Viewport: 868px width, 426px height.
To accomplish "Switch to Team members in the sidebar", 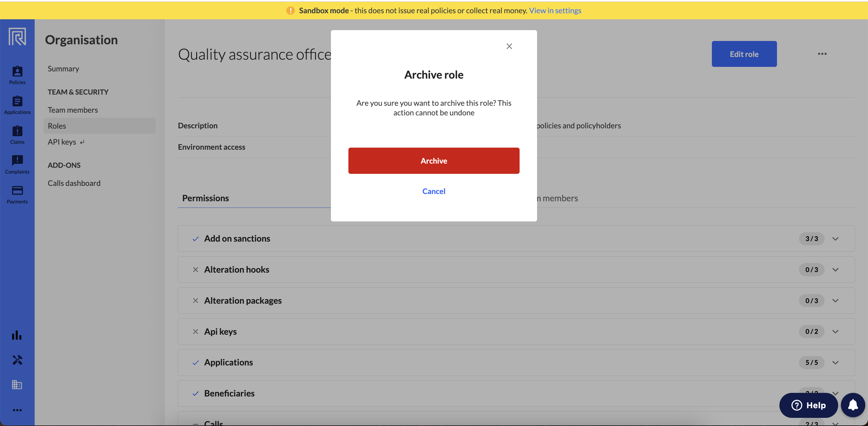I will [x=72, y=109].
